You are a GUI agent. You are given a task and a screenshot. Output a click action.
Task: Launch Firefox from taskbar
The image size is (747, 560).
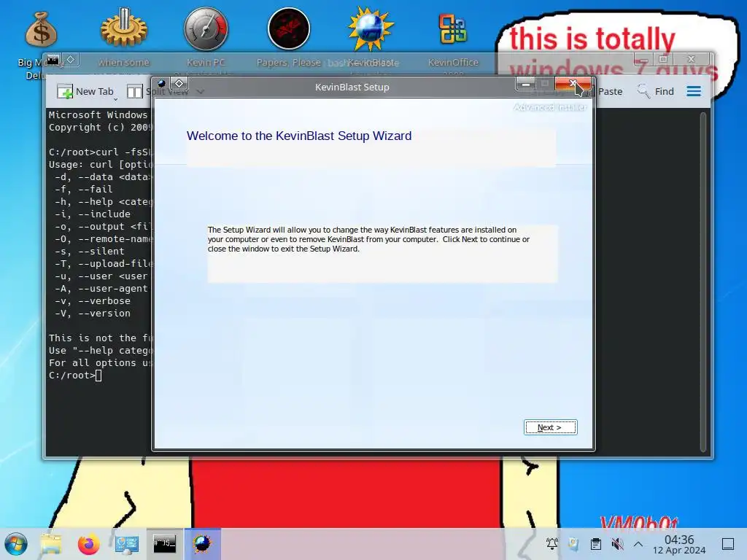(88, 544)
